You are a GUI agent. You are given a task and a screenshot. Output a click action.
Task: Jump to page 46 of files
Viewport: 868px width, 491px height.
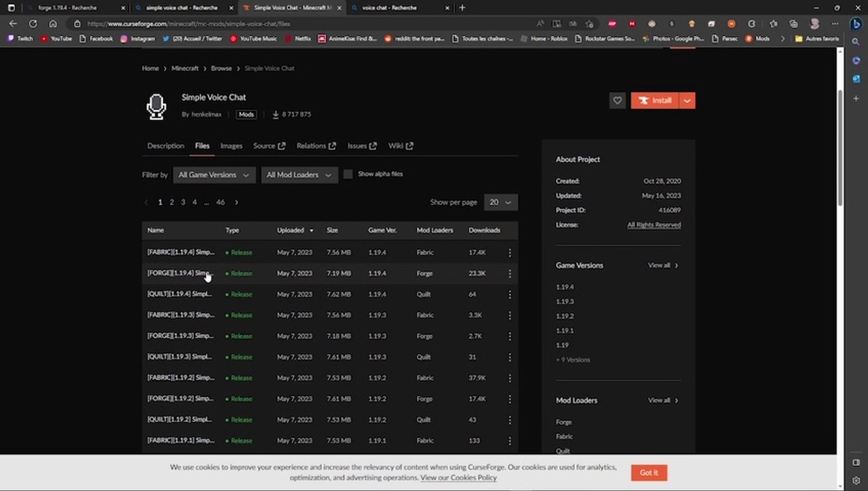click(220, 203)
